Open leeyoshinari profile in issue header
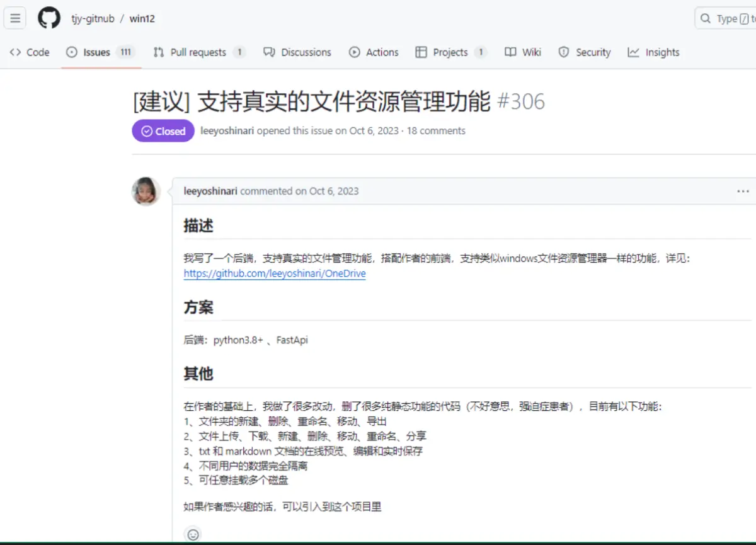This screenshot has height=545, width=756. pos(227,131)
